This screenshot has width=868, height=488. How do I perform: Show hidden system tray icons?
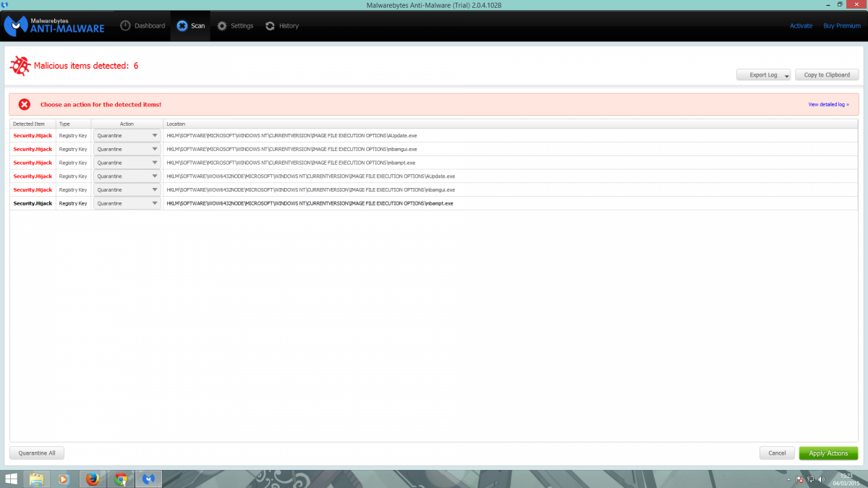(788, 479)
